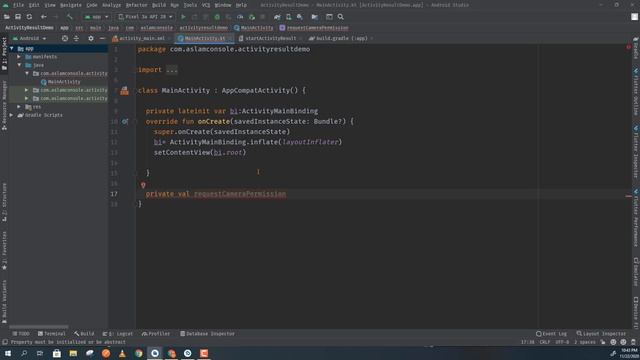Click the red lightbulb quick-fix icon
The height and width of the screenshot is (360, 640).
143,185
